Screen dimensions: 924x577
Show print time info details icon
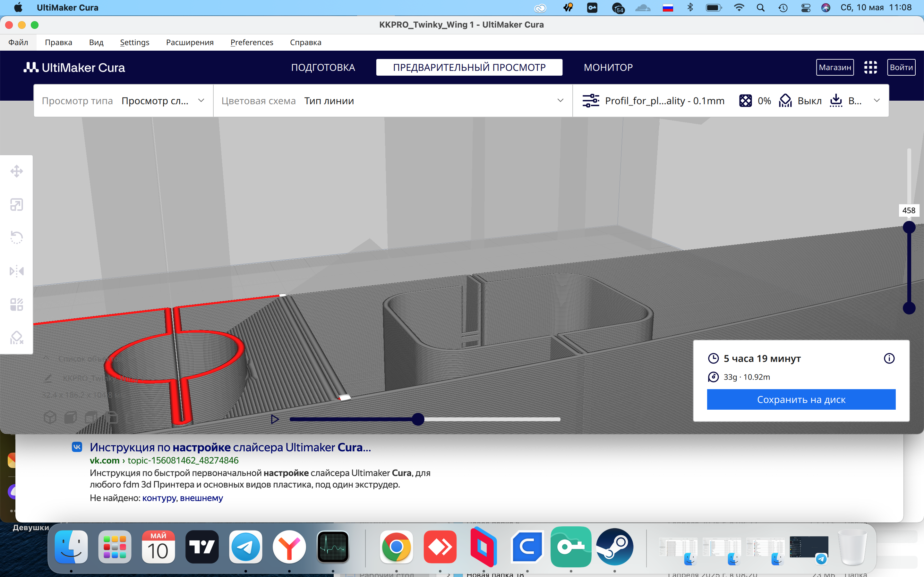tap(889, 358)
